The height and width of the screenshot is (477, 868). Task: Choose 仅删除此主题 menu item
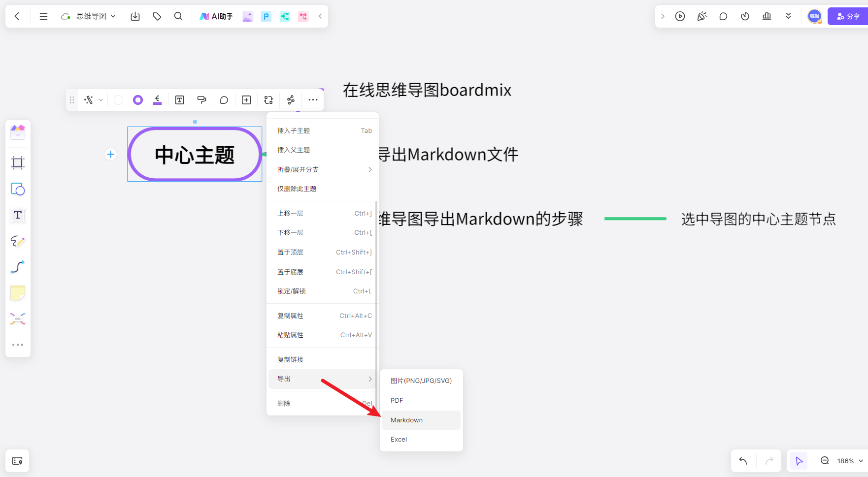323,189
